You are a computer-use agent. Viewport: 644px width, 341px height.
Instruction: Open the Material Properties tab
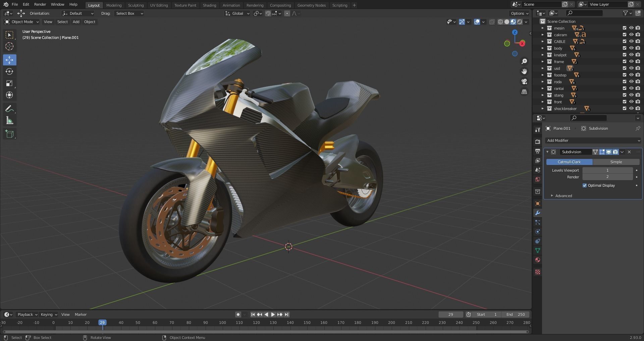pos(538,260)
